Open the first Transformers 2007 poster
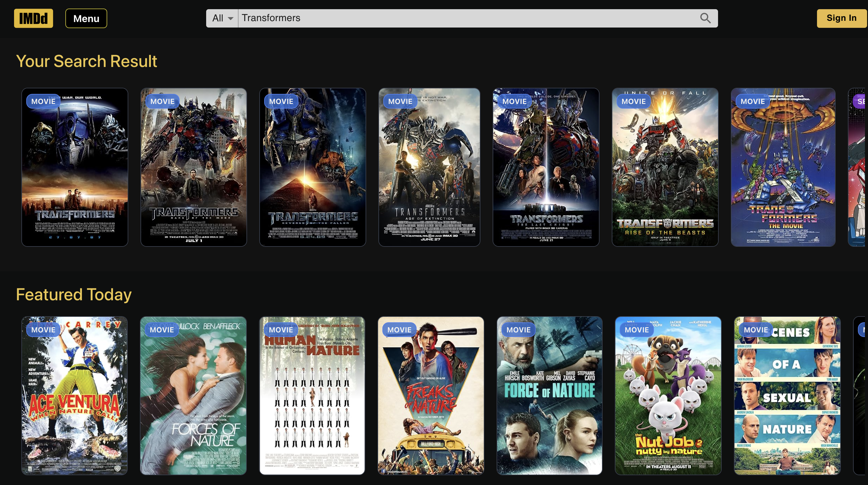Screen dimensions: 868x485 click(x=75, y=167)
